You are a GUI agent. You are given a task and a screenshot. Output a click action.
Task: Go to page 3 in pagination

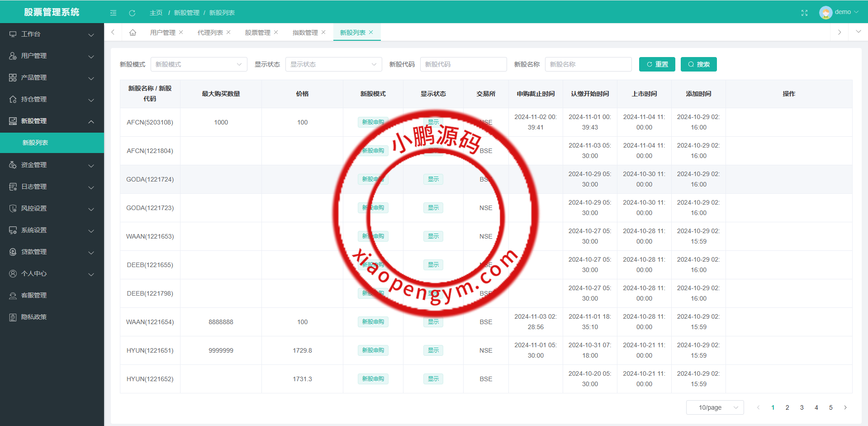pyautogui.click(x=802, y=407)
